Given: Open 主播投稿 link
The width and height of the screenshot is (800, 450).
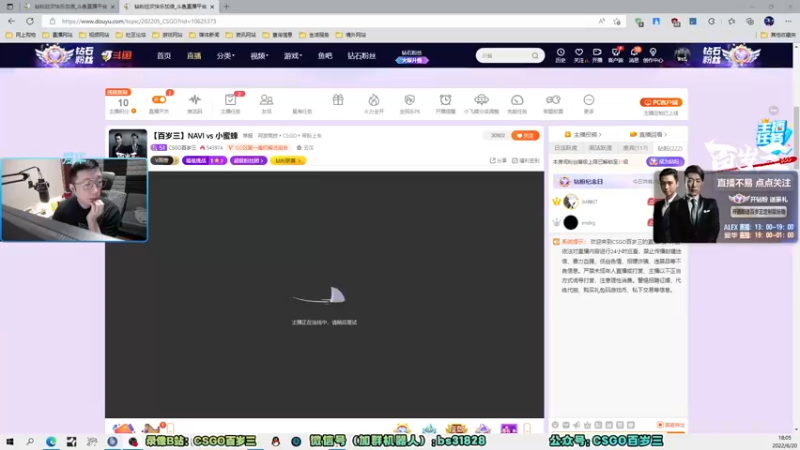Looking at the screenshot, I should click(x=583, y=134).
